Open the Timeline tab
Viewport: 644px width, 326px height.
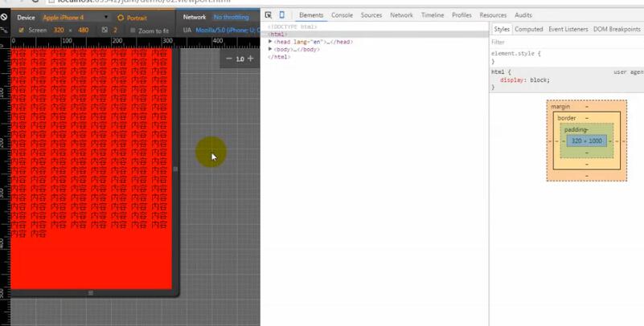click(x=433, y=15)
